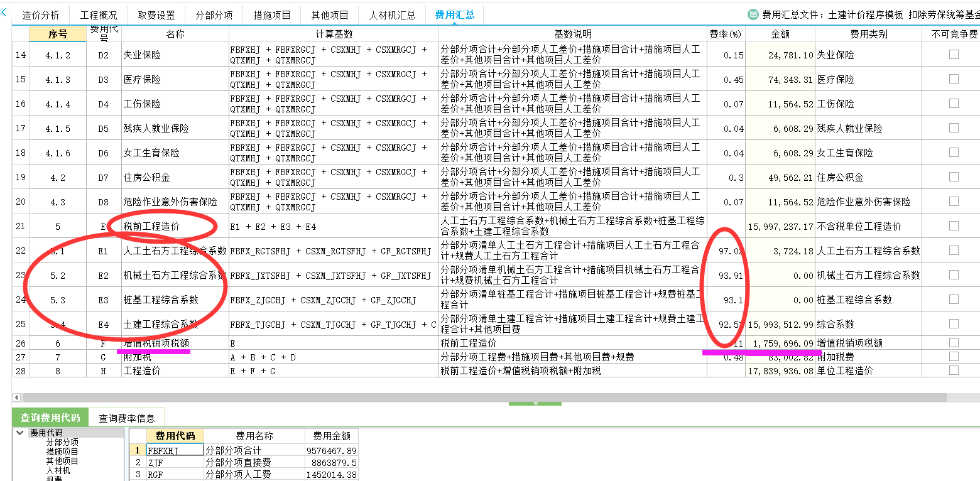Click the 增值税销项税额 name cell

pyautogui.click(x=175, y=343)
